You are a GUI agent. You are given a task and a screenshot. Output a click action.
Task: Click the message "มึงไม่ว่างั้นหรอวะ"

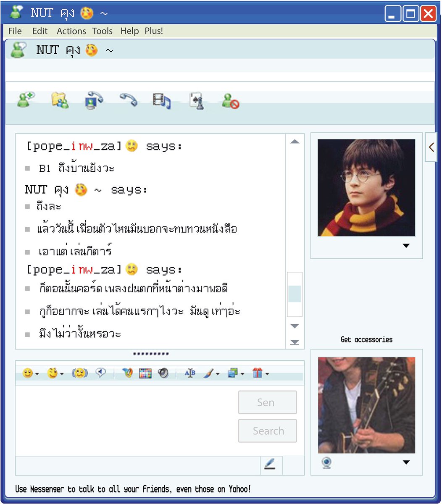[80, 334]
